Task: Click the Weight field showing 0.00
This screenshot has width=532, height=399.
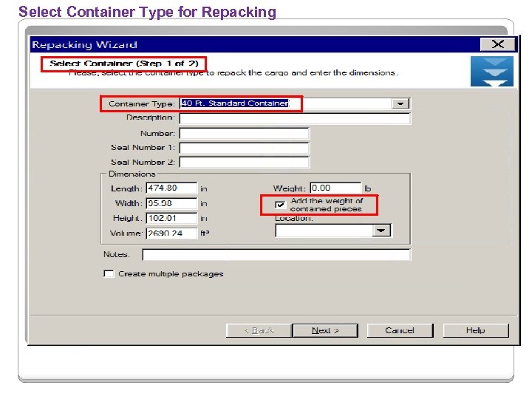Action: [336, 188]
